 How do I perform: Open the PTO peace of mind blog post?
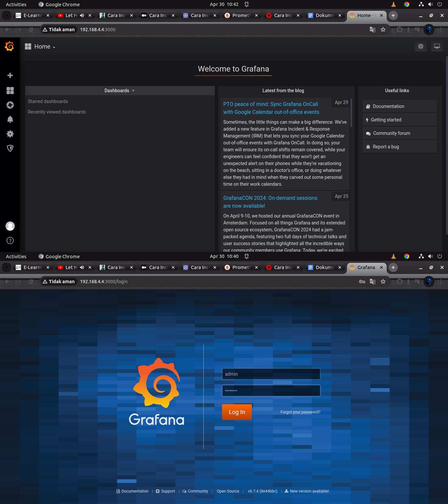271,108
